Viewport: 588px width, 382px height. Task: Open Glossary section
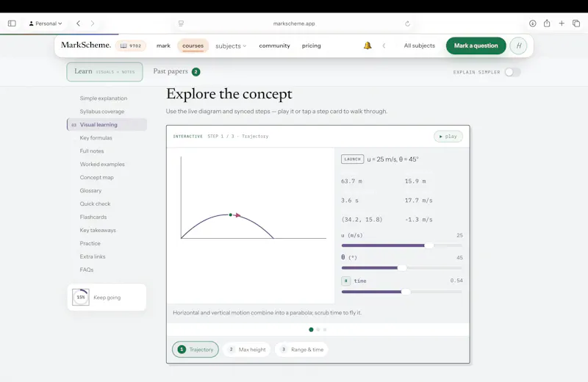click(90, 190)
